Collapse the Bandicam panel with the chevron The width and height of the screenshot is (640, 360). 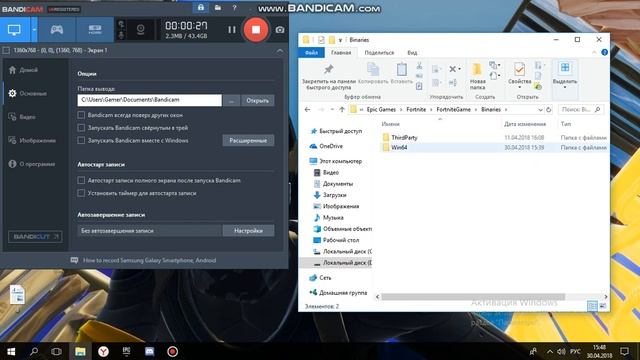coord(280,51)
